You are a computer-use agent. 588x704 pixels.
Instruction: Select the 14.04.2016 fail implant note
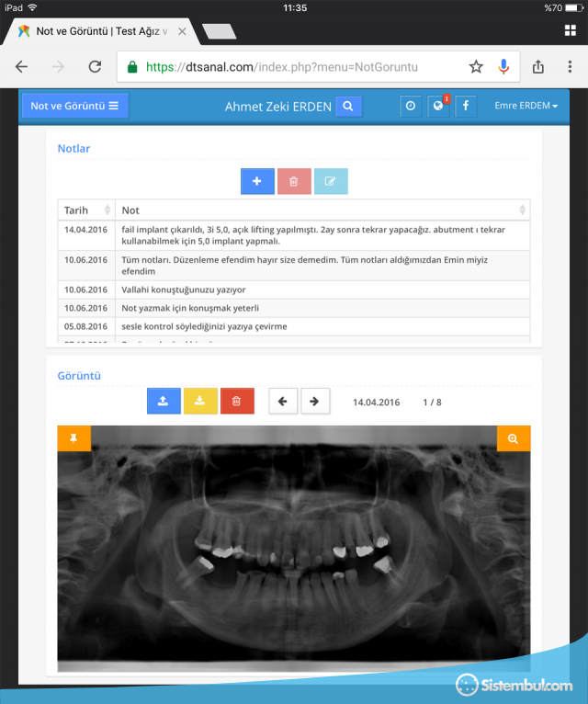pos(294,235)
